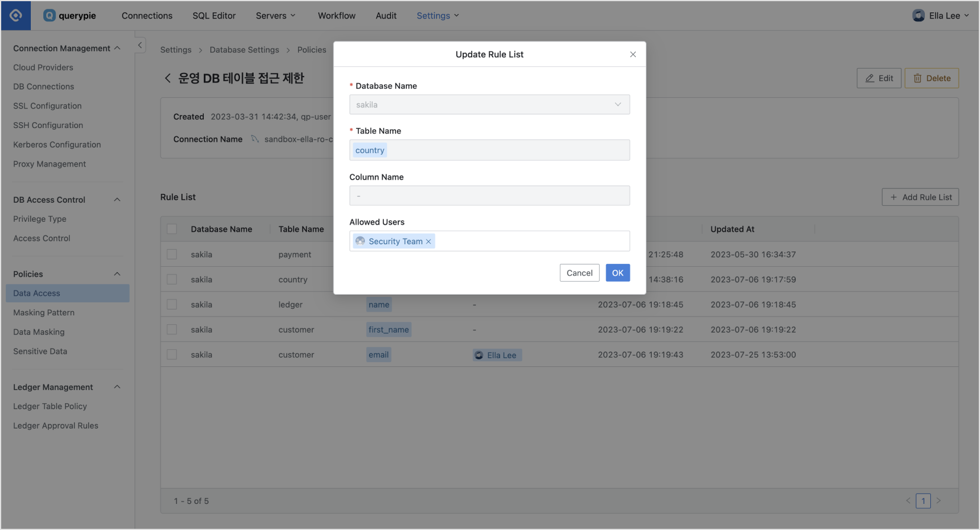Screen dimensions: 980x530
Task: Click Ella Lee profile avatar in header
Action: (918, 15)
